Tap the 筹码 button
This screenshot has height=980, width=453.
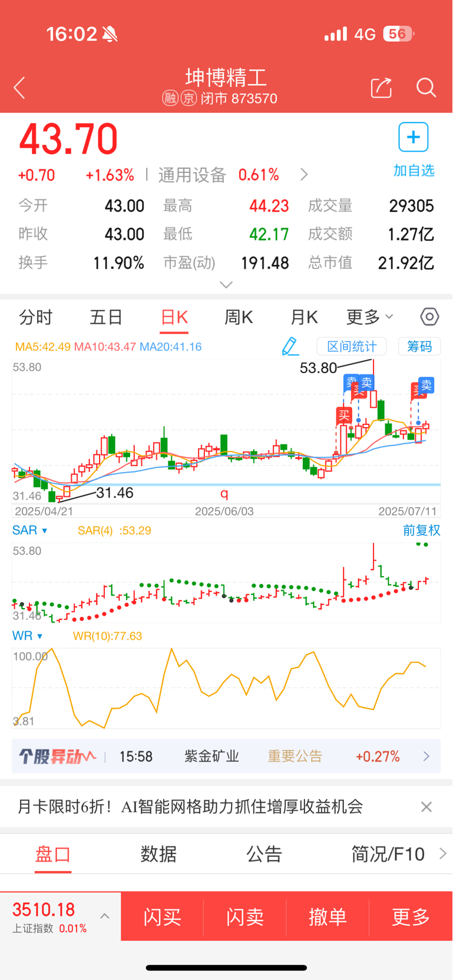pos(419,346)
